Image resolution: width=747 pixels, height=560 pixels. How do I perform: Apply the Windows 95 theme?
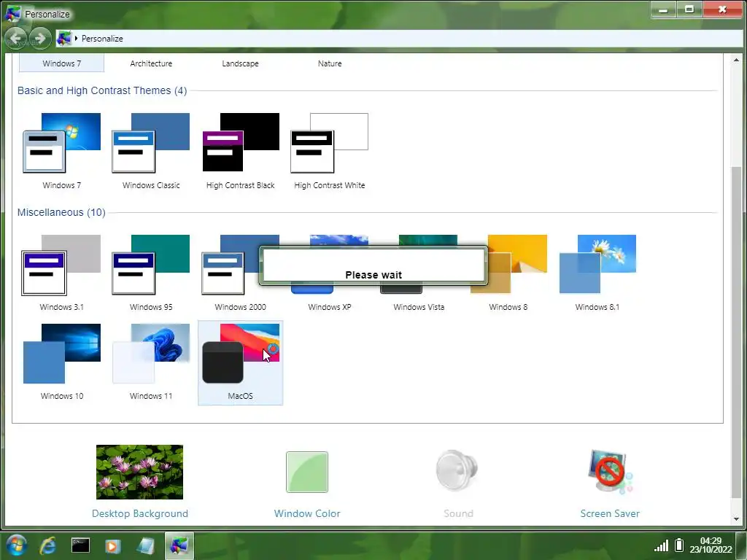point(151,265)
